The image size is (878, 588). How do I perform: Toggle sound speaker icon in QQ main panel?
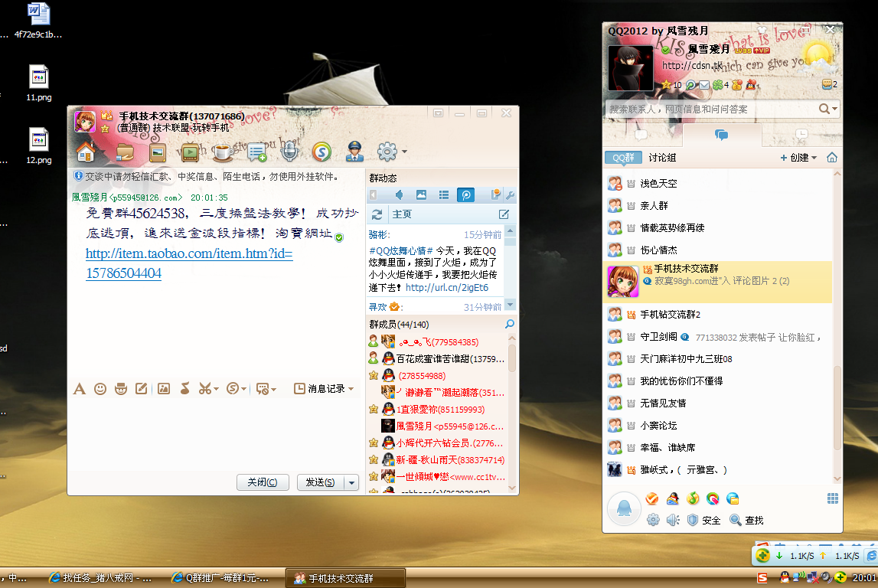tap(673, 520)
